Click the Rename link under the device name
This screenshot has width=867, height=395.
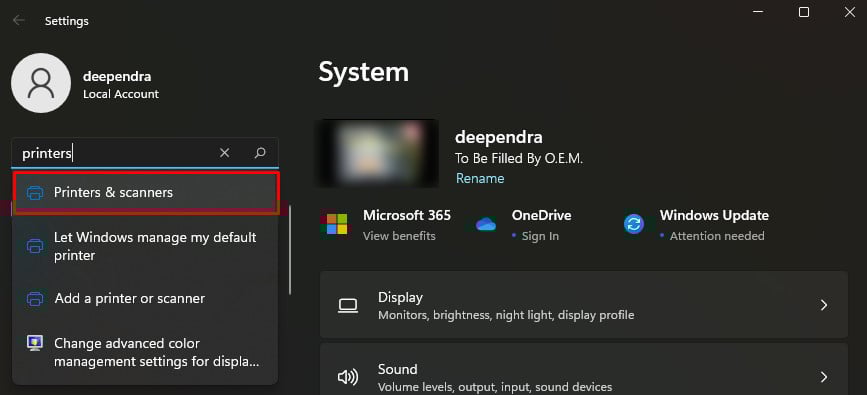click(479, 179)
